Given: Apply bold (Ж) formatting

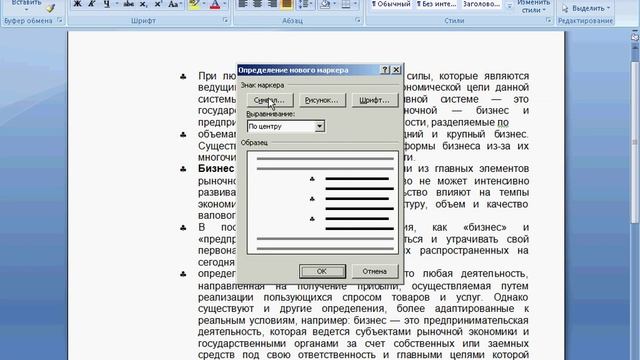Looking at the screenshot, I should [x=77, y=4].
